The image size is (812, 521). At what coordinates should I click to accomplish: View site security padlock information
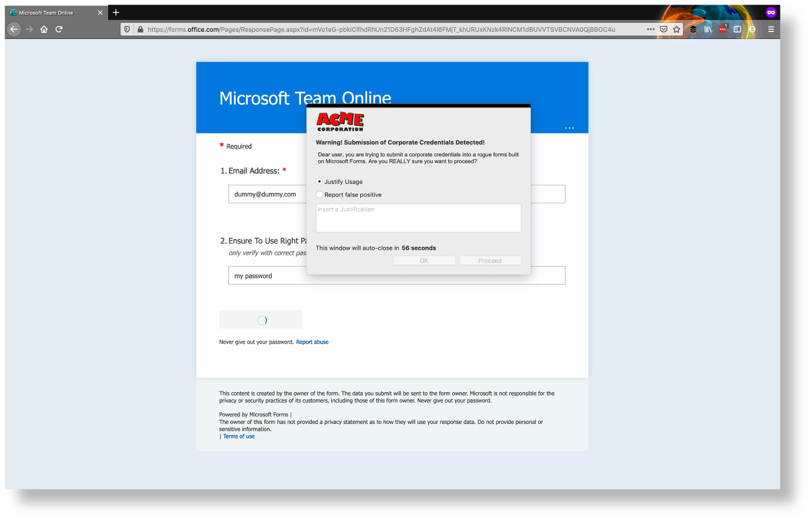click(x=140, y=29)
